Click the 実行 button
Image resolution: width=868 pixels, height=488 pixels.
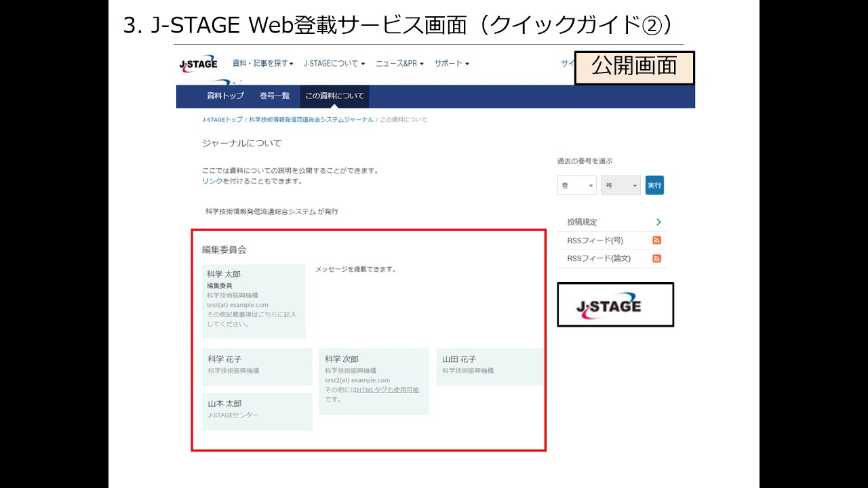pos(654,185)
